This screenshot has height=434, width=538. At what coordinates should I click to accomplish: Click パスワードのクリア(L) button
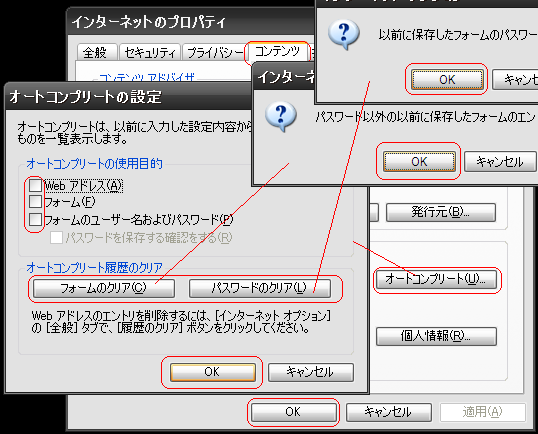pyautogui.click(x=259, y=288)
